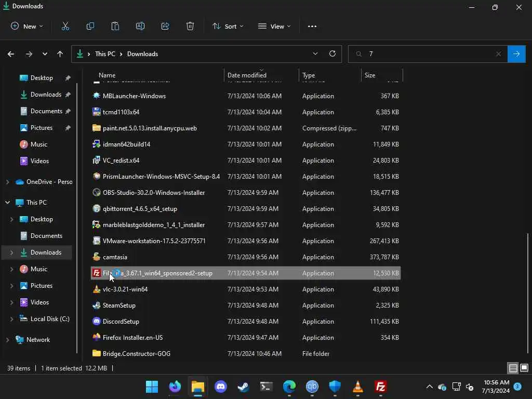The image size is (532, 399).
Task: Expand Local Disk (C:) tree node
Action: (x=11, y=319)
